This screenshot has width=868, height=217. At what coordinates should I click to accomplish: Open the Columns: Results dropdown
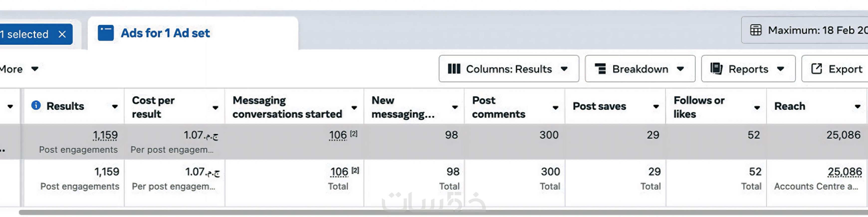point(509,69)
